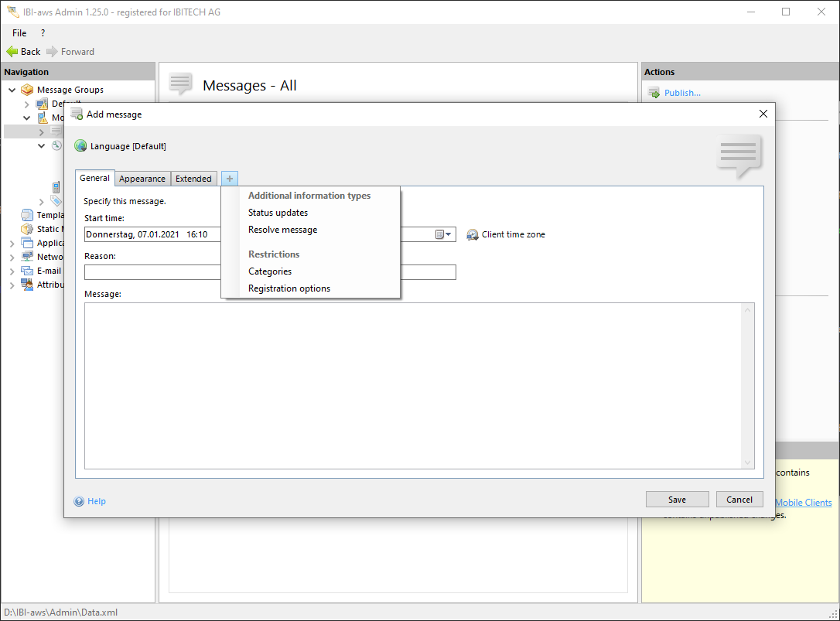Switch to the Appearance tab
Screen dimensions: 840x621
tap(142, 179)
